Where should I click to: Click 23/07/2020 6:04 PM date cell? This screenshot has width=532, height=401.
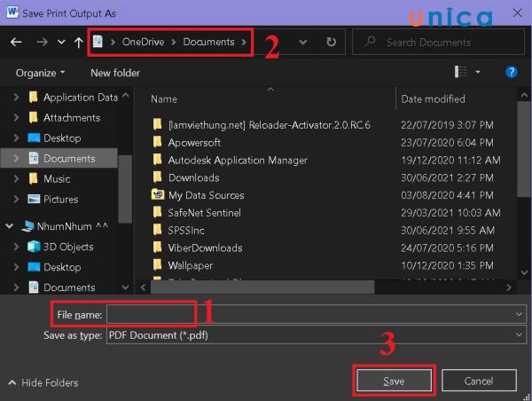pos(447,143)
